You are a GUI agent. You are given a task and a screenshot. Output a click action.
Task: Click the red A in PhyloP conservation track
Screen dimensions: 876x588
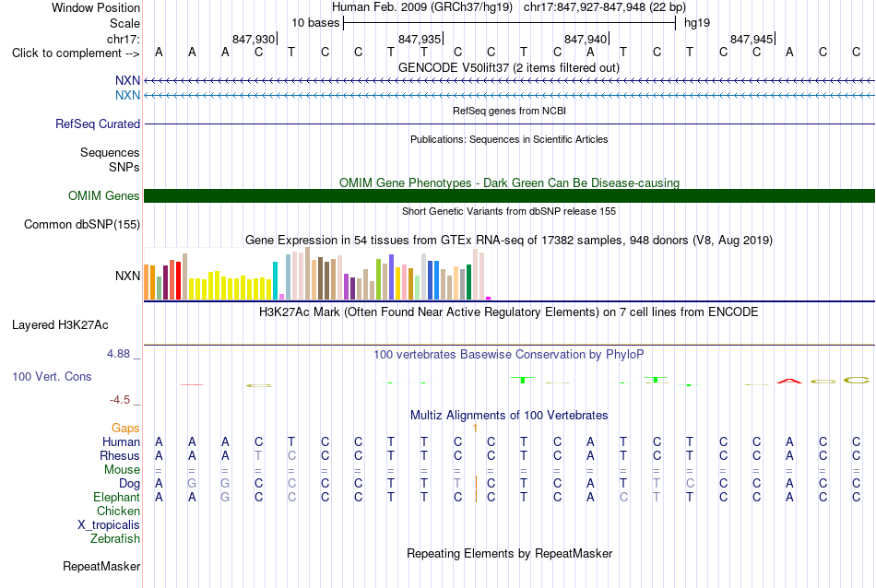point(788,381)
